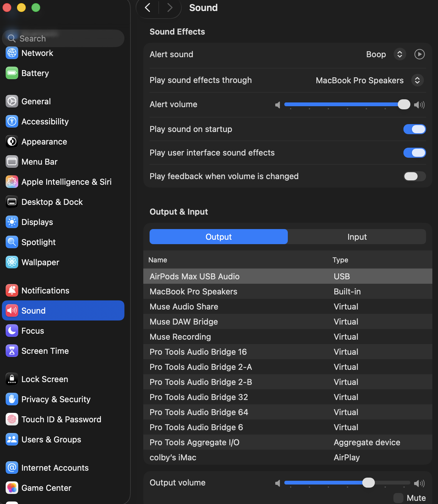Click the green full-screen window button
Screen dimensions: 438x504
click(36, 7)
